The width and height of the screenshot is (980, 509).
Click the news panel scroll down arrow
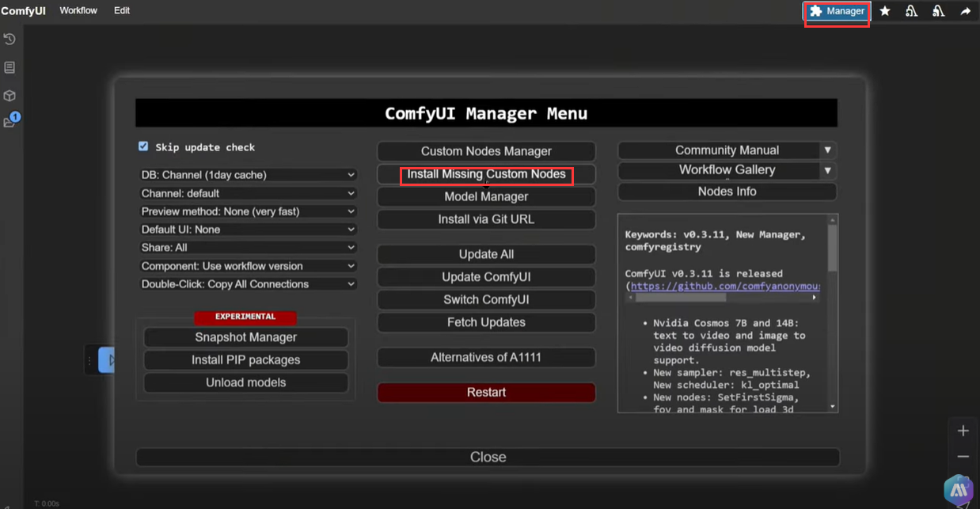(832, 407)
